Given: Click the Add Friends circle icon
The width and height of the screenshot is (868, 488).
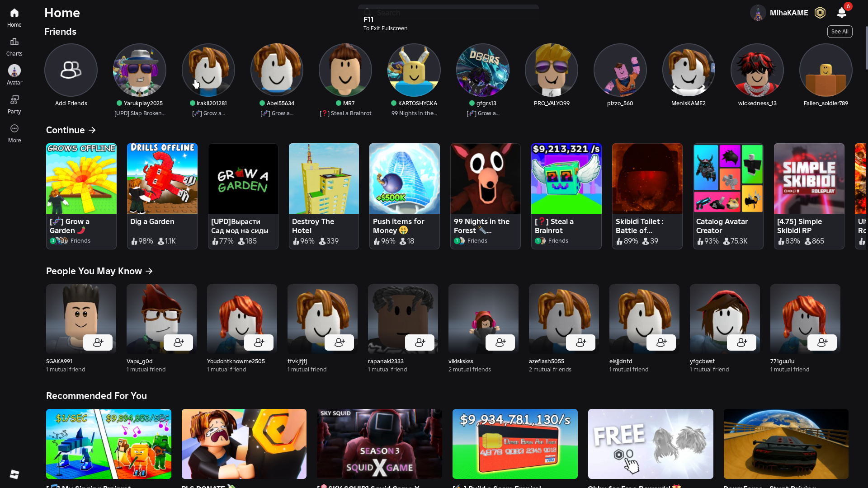Looking at the screenshot, I should (x=71, y=70).
